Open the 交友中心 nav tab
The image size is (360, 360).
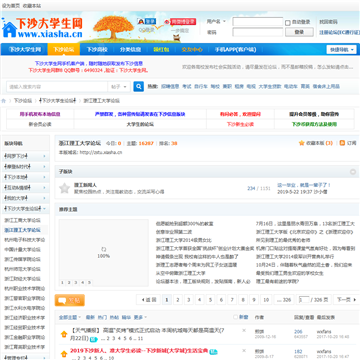point(192,50)
